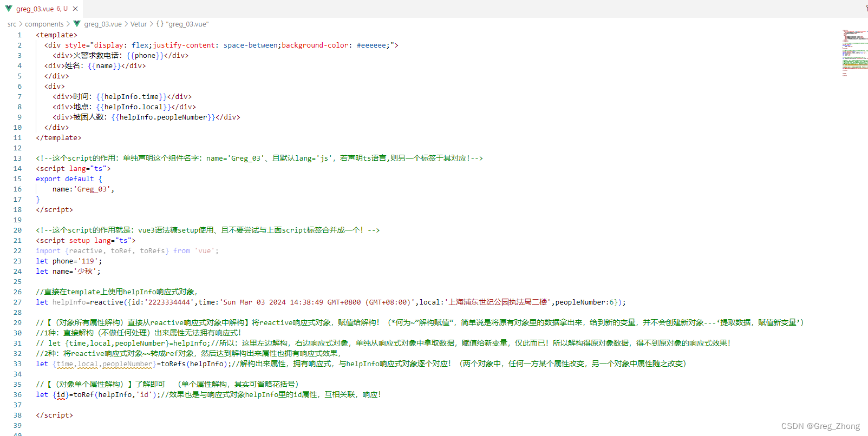
Task: Open the components breadcrumb
Action: (44, 24)
